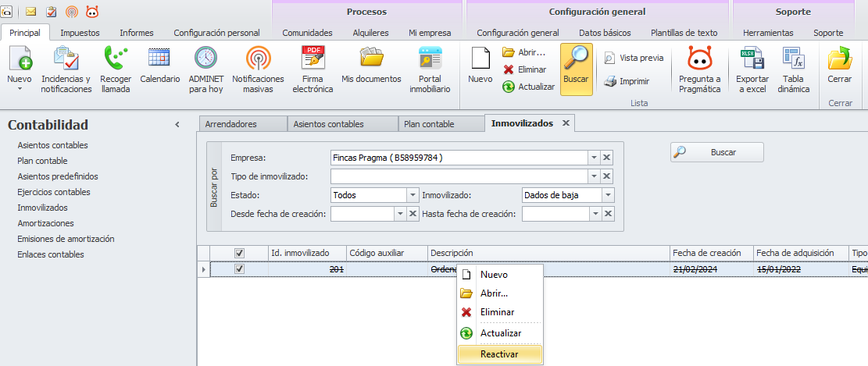Open Firma electrónica PDF icon
868x366 pixels.
[x=313, y=58]
